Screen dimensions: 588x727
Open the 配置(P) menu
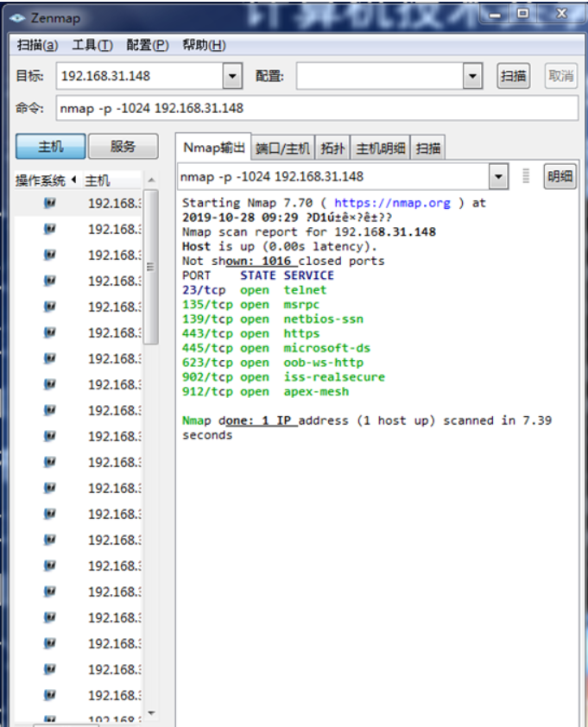coord(148,45)
